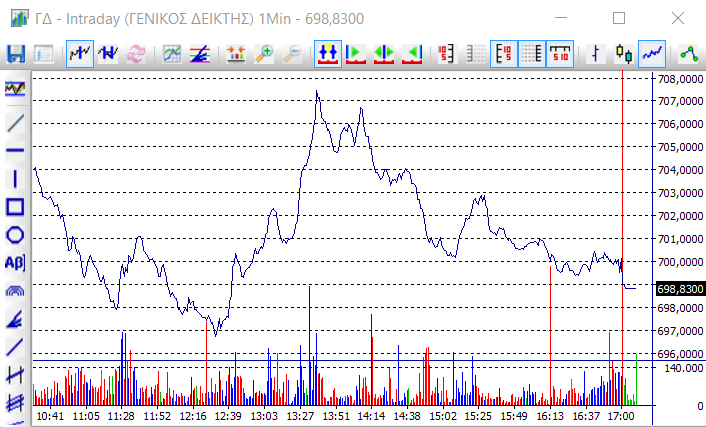This screenshot has width=706, height=427.
Task: Select the fan lines drawing tool
Action: click(15, 319)
